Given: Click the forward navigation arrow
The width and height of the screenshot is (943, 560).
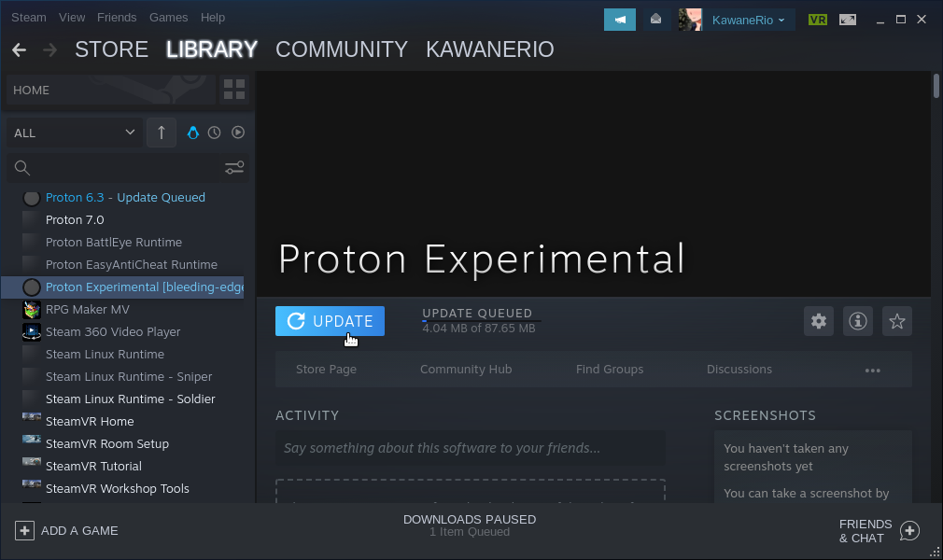Looking at the screenshot, I should click(x=49, y=49).
